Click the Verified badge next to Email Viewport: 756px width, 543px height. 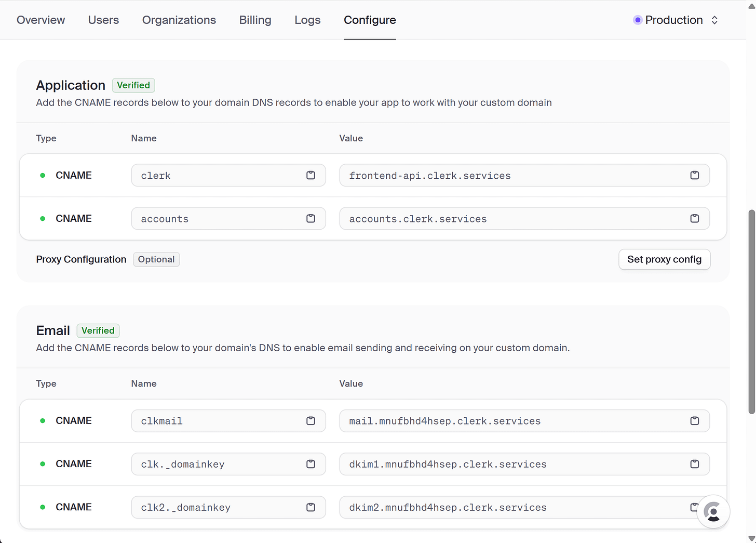pos(98,330)
